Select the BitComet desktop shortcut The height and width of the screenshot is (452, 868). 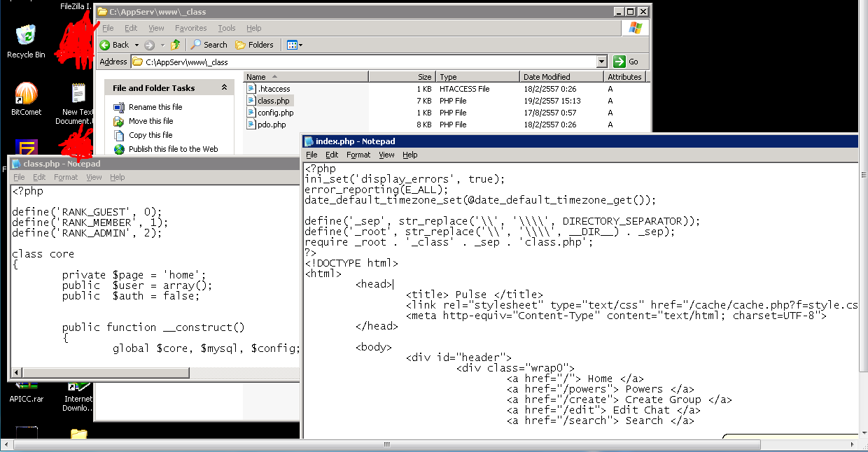coord(26,99)
